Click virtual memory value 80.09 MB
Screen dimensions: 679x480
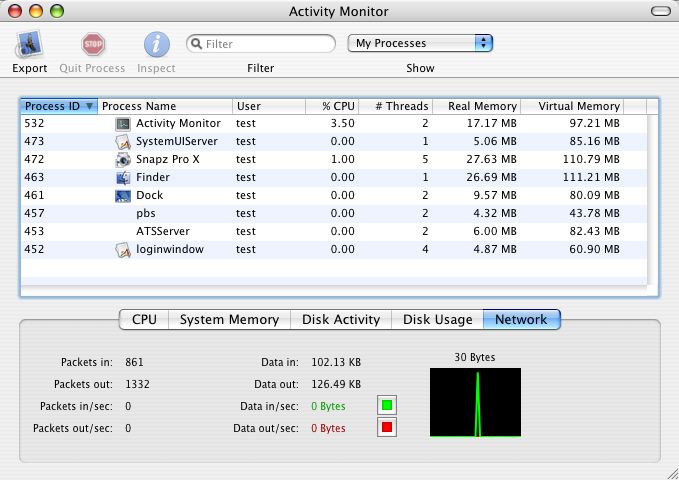coord(595,195)
